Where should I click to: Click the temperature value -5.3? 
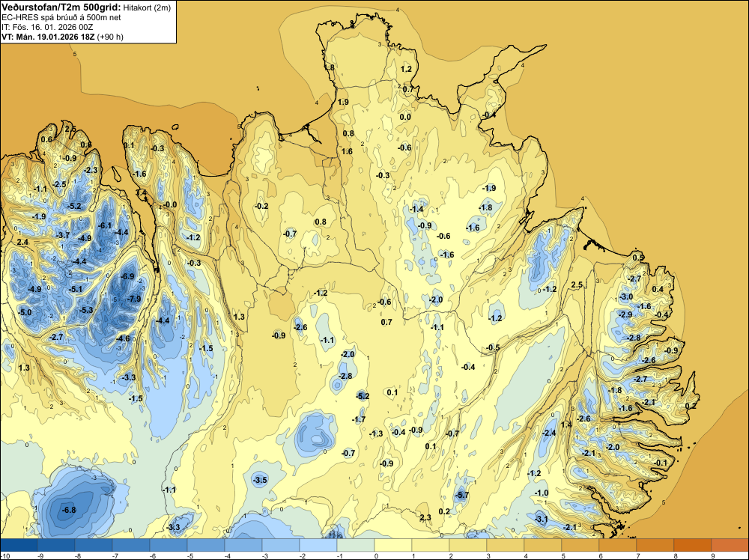86,310
